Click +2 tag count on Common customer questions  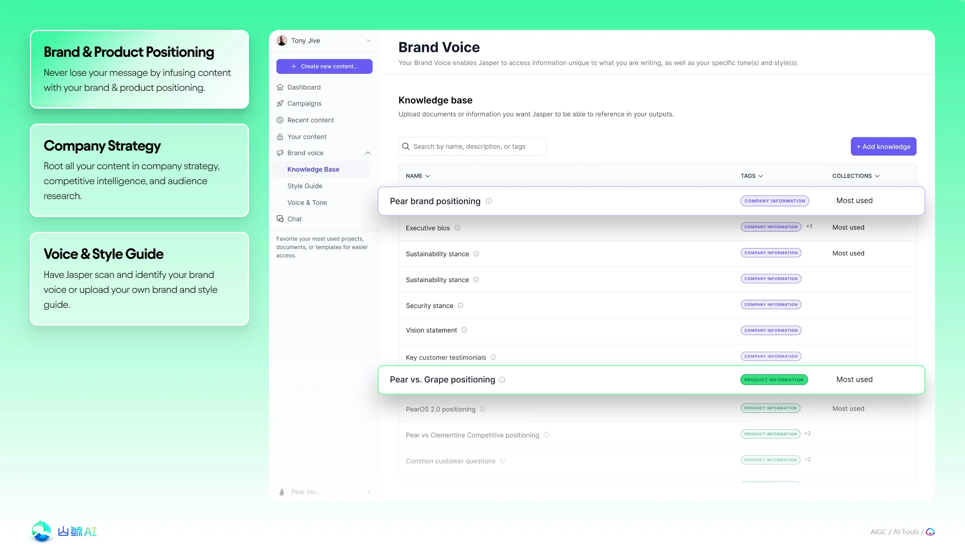(808, 460)
